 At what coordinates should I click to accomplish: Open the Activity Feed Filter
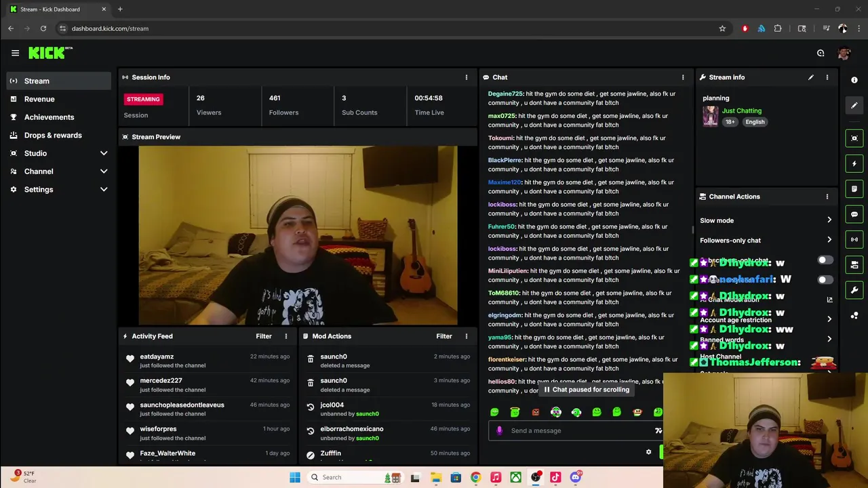click(264, 336)
